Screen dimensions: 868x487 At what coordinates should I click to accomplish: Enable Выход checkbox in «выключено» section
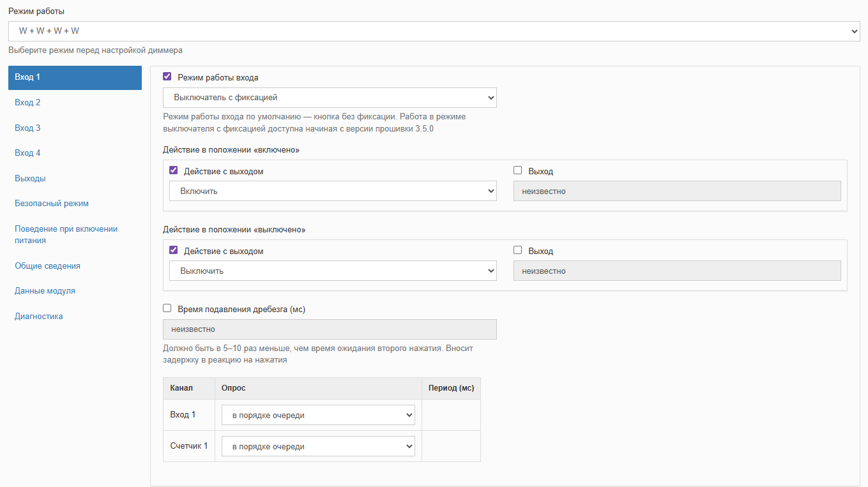518,250
